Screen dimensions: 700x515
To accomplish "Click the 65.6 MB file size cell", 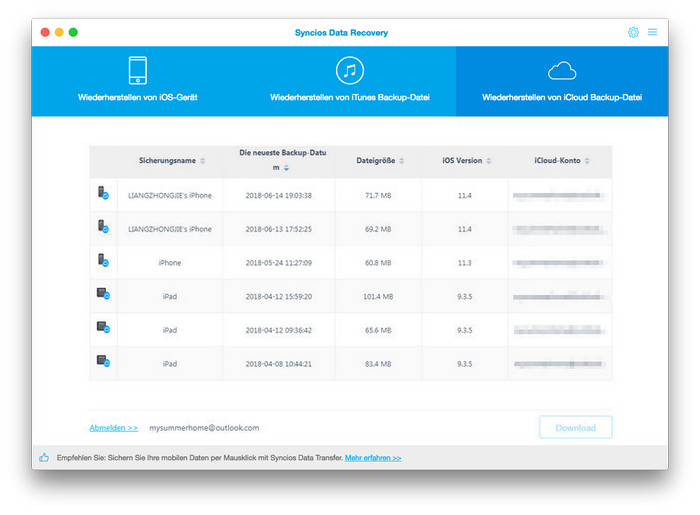I will point(378,330).
